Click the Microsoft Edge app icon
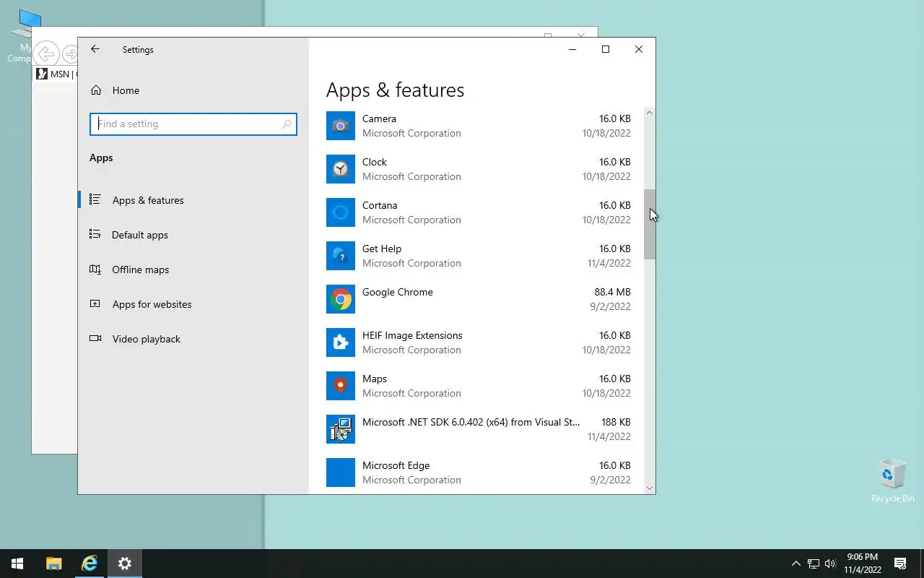 click(x=341, y=473)
